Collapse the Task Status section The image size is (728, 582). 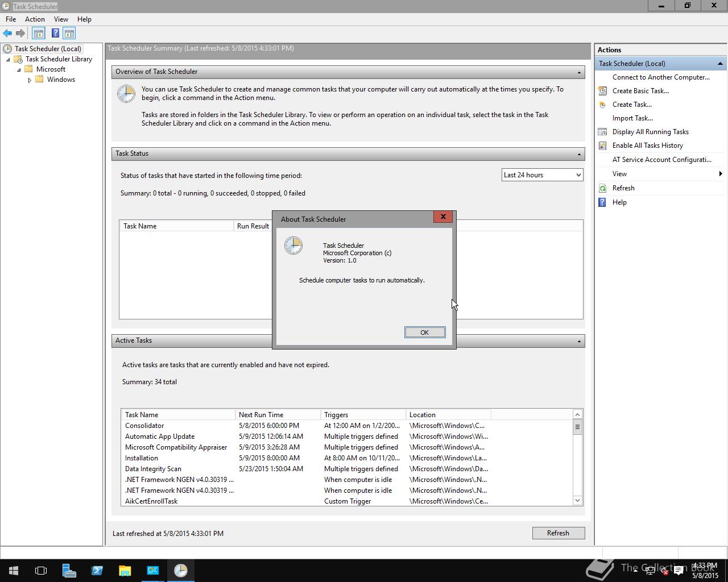click(579, 154)
